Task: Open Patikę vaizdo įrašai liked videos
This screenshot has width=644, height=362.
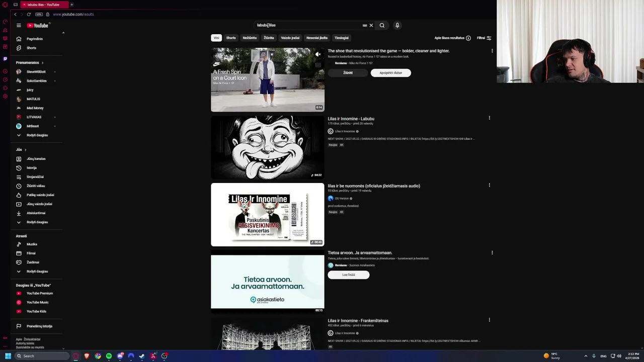Action: coord(40,195)
